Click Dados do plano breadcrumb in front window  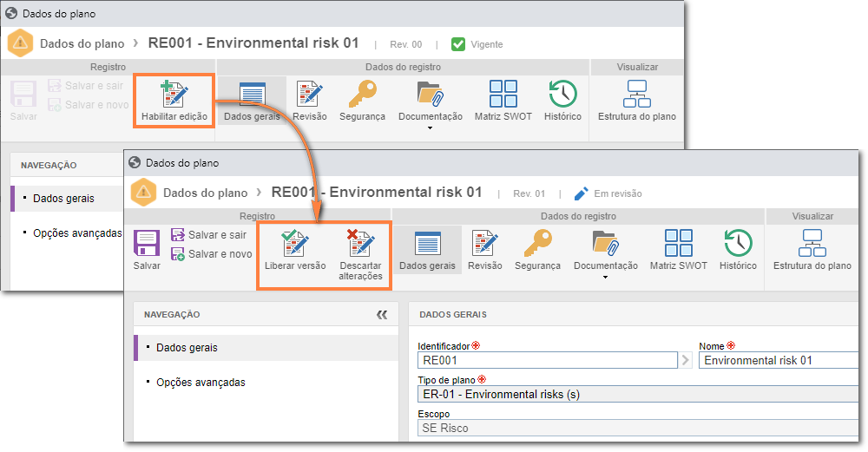click(205, 193)
